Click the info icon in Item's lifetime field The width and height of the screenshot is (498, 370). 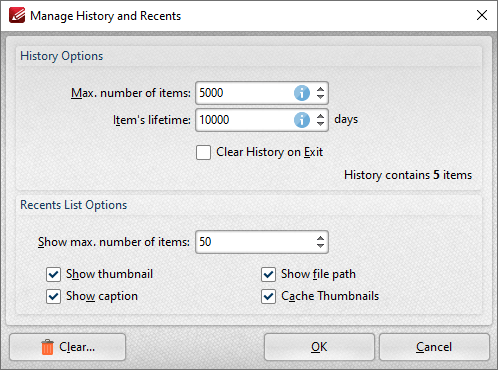tap(302, 120)
